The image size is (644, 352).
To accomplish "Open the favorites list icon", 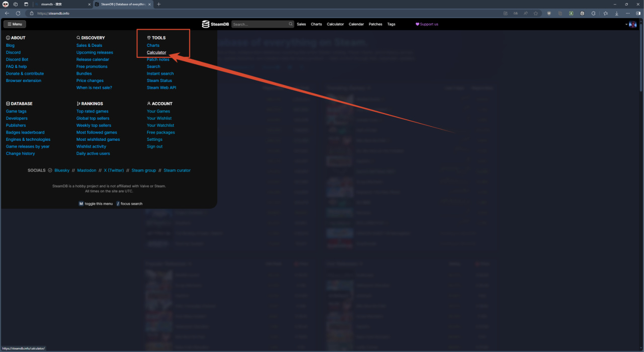I will 605,13.
